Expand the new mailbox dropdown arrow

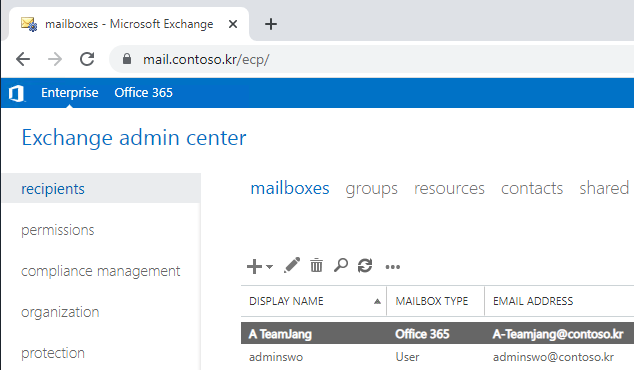(x=269, y=266)
